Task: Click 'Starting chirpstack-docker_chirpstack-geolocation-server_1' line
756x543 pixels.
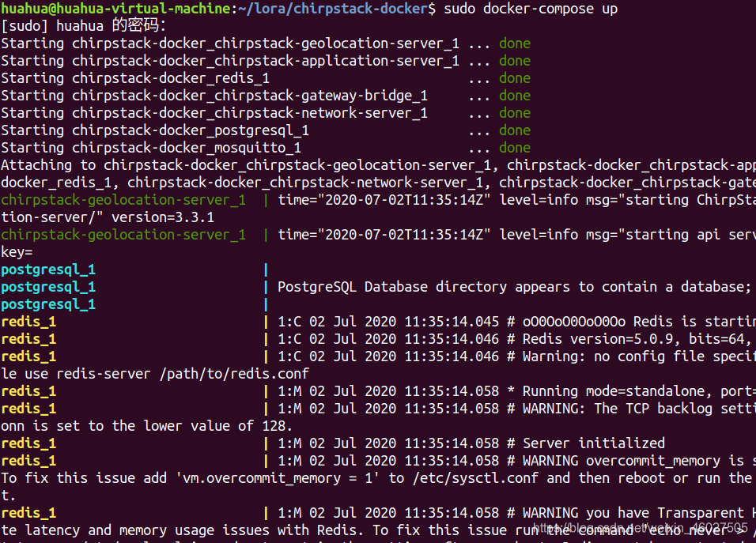Action: tap(230, 43)
